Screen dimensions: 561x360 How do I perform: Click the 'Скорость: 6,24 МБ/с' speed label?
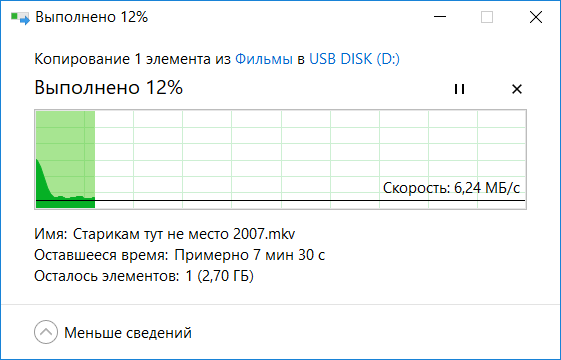tap(451, 188)
